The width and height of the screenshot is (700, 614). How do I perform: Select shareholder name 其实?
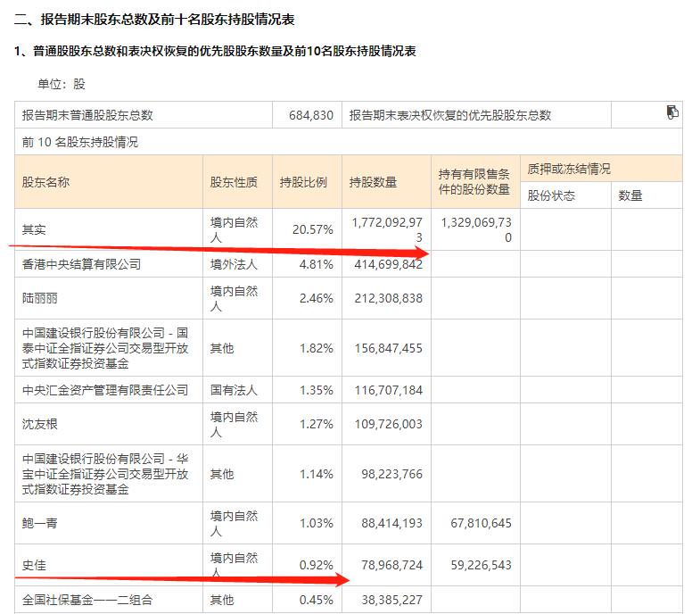[34, 229]
